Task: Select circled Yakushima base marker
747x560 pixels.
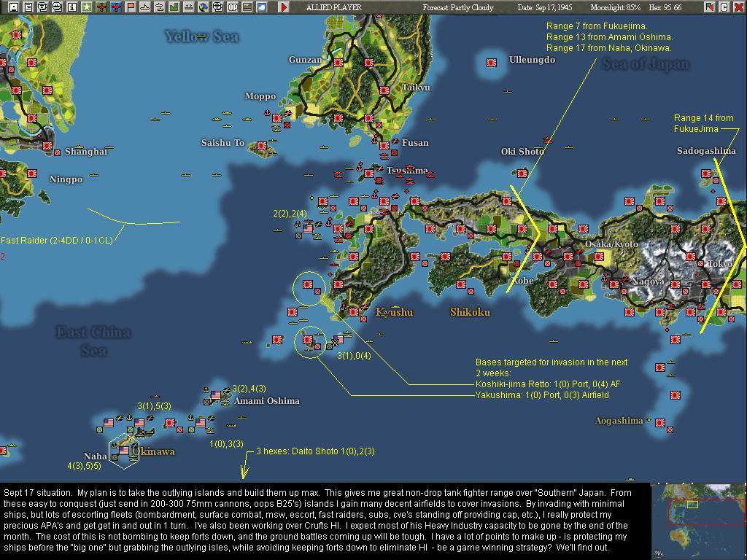Action: pyautogui.click(x=308, y=340)
